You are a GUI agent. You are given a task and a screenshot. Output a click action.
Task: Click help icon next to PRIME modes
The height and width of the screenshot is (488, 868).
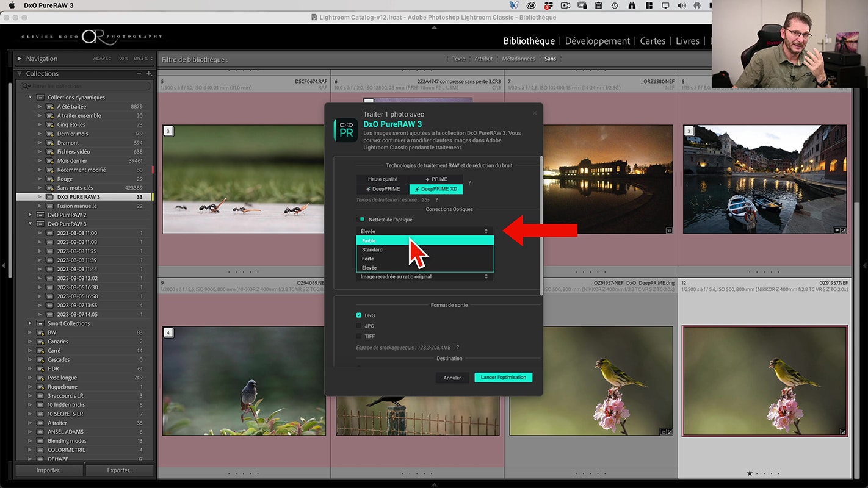[x=469, y=183]
